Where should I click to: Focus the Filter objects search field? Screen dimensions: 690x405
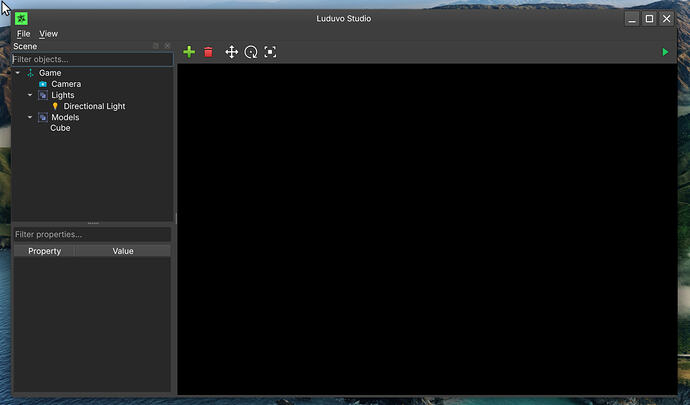(92, 59)
